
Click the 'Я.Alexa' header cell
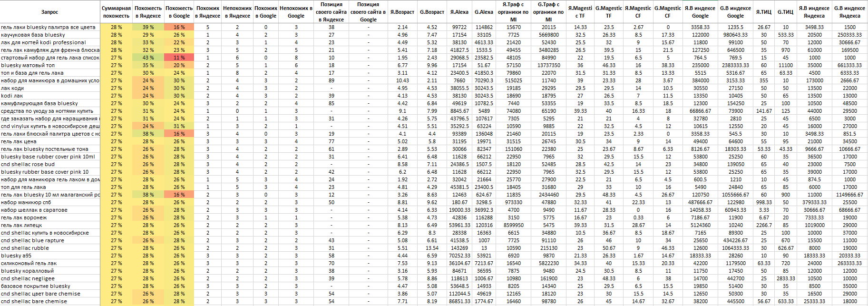(x=459, y=12)
